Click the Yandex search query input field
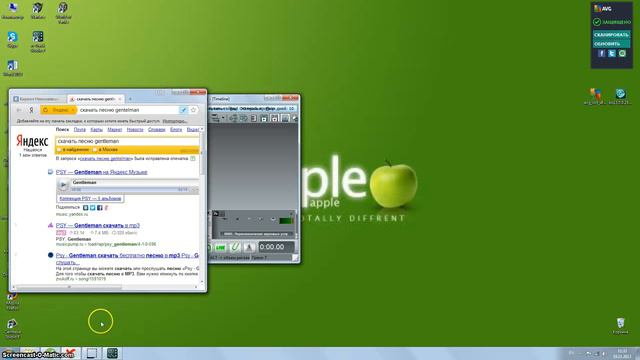This screenshot has width=640, height=360. tap(127, 141)
